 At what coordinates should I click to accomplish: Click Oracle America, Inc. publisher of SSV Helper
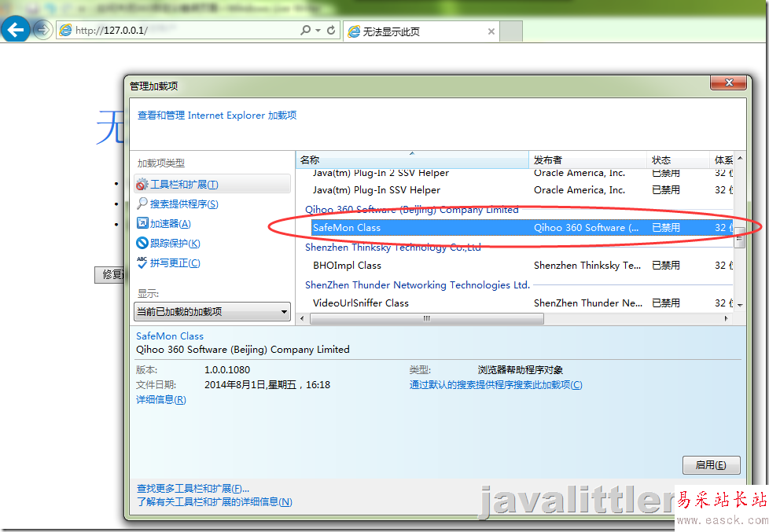tap(580, 190)
